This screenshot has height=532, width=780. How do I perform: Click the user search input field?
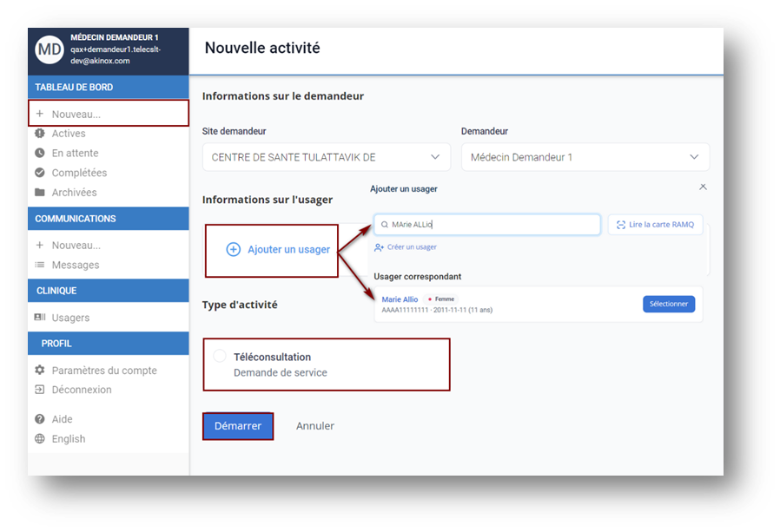click(487, 225)
